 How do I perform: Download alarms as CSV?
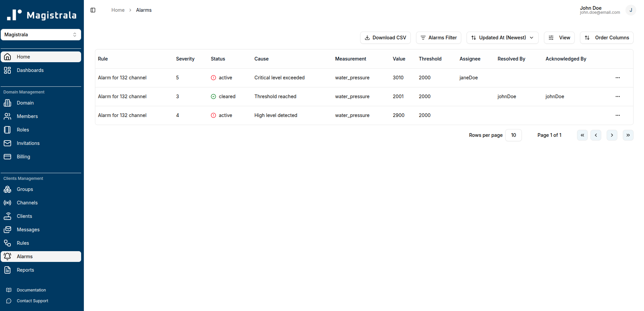point(385,38)
